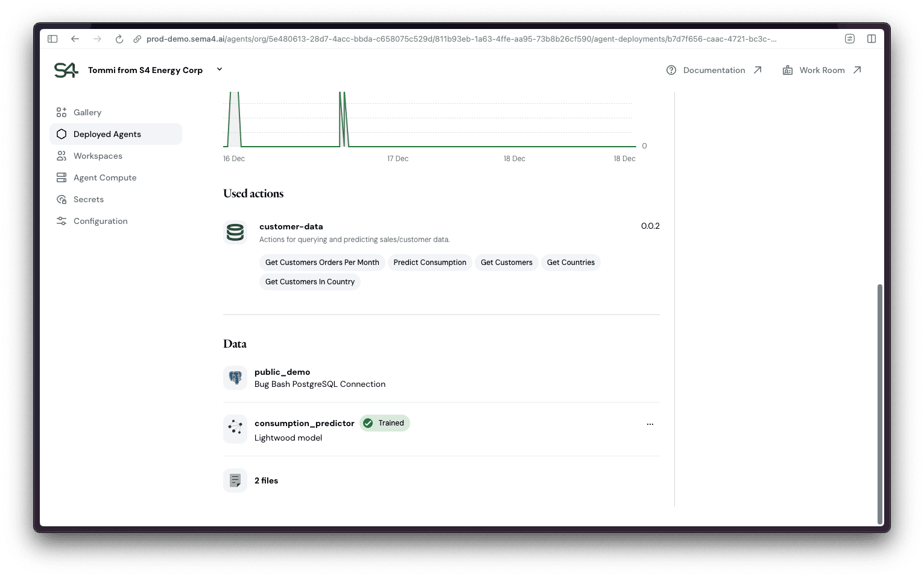Reload the page with refresh icon

(119, 39)
